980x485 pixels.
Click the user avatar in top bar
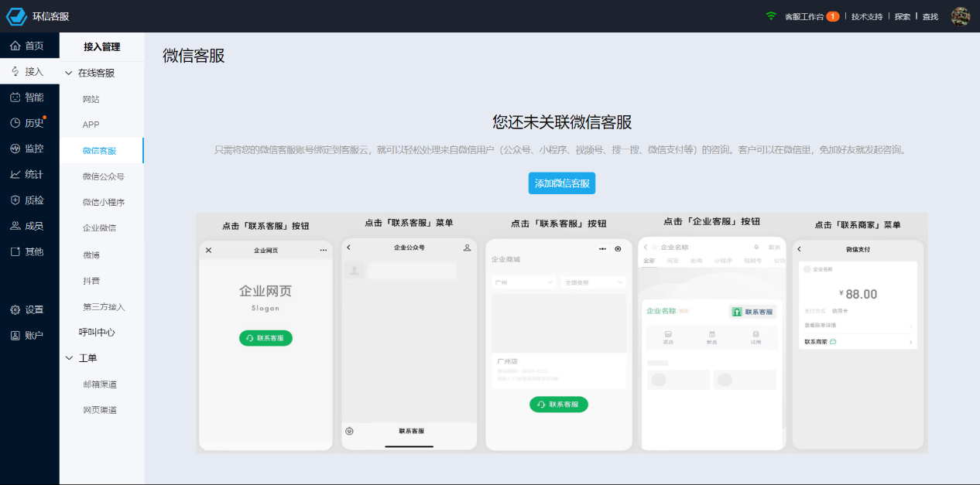click(x=960, y=16)
